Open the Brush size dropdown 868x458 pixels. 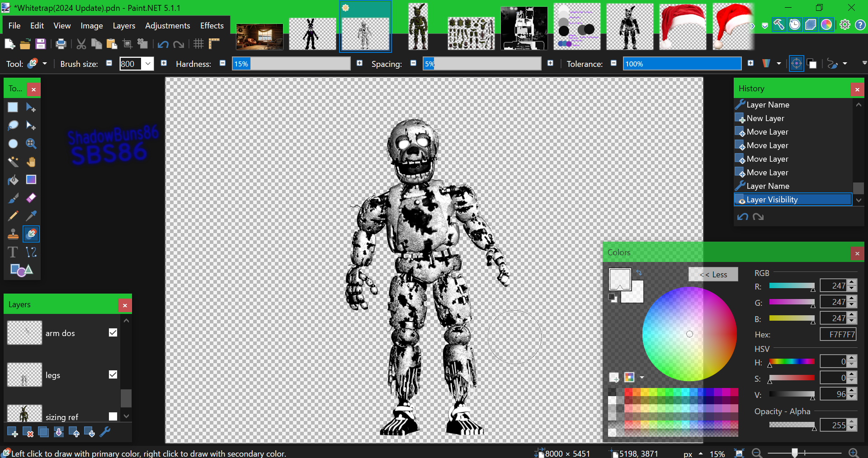(148, 64)
